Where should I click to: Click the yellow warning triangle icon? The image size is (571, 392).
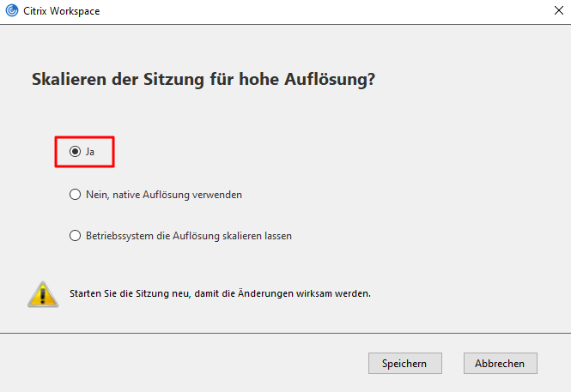click(x=43, y=294)
